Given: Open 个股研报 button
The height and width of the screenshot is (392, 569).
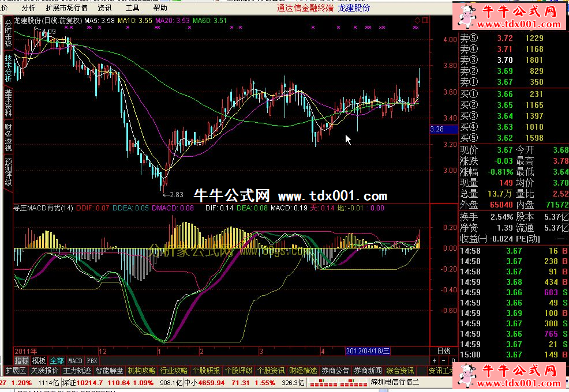Looking at the screenshot, I should (206, 371).
